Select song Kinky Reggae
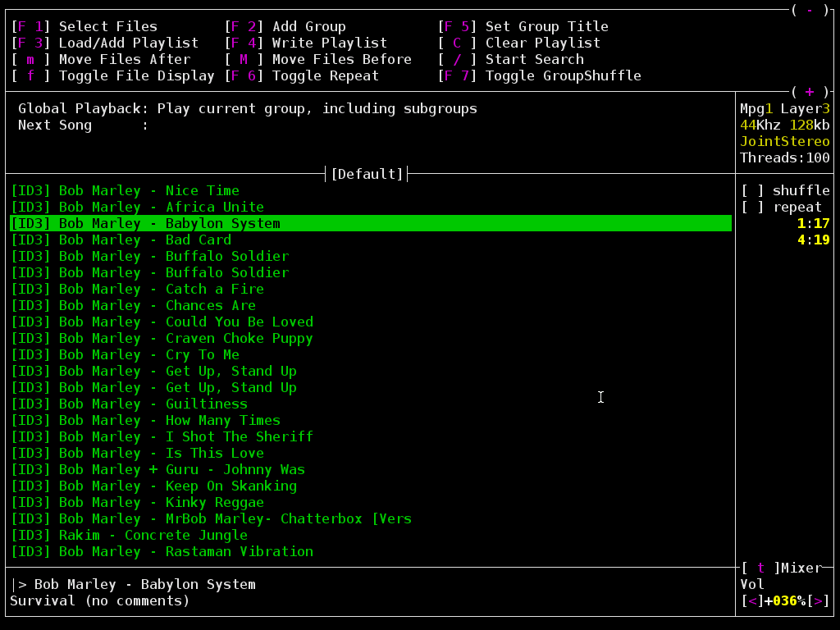Screen dimensions: 840x630 coord(371,503)
